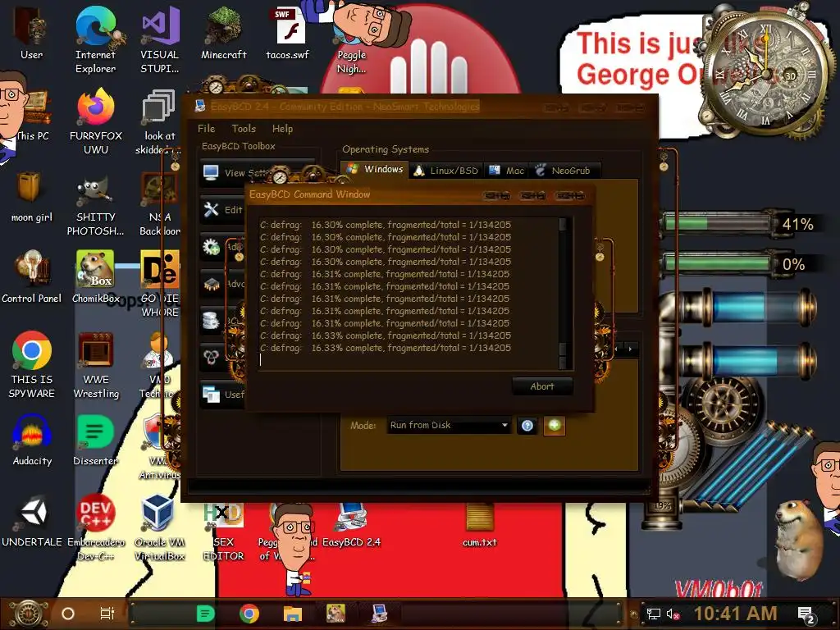Click the muted volume tray icon
This screenshot has width=840, height=630.
coord(673,614)
